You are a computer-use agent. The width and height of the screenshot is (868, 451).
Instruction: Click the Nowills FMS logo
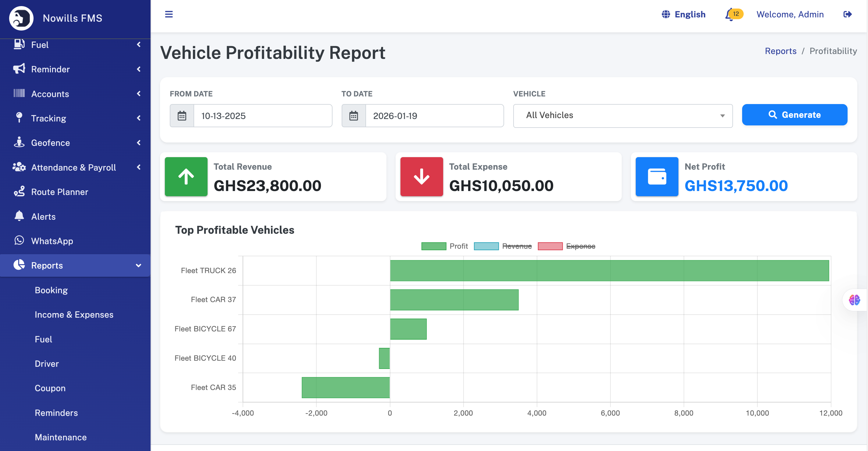click(21, 18)
